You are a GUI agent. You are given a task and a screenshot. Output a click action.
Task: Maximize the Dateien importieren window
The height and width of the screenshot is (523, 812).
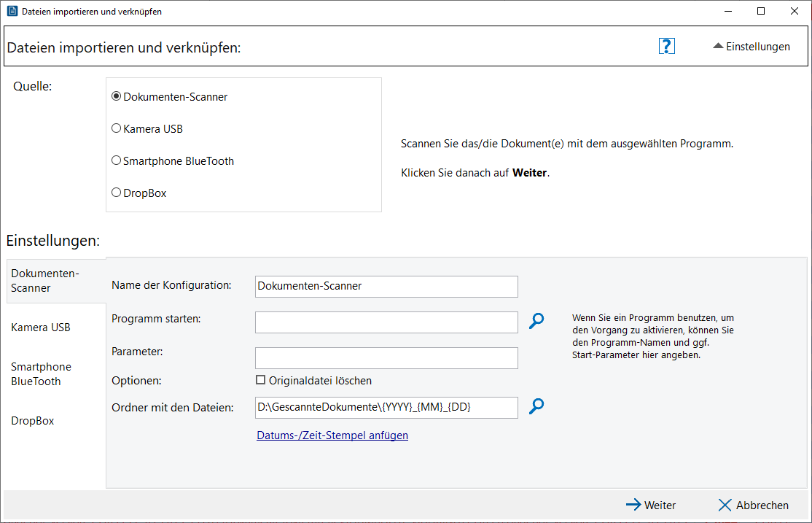[761, 11]
